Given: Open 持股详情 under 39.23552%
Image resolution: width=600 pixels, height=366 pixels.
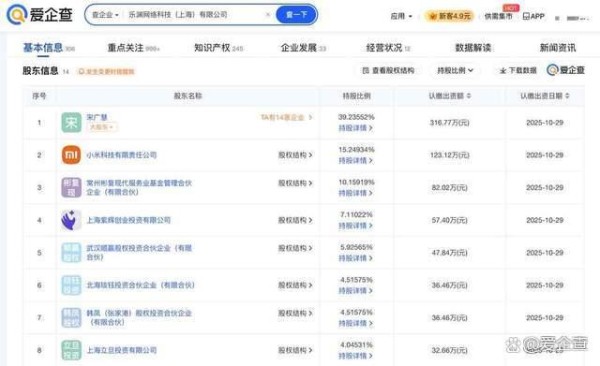Looking at the screenshot, I should (355, 128).
